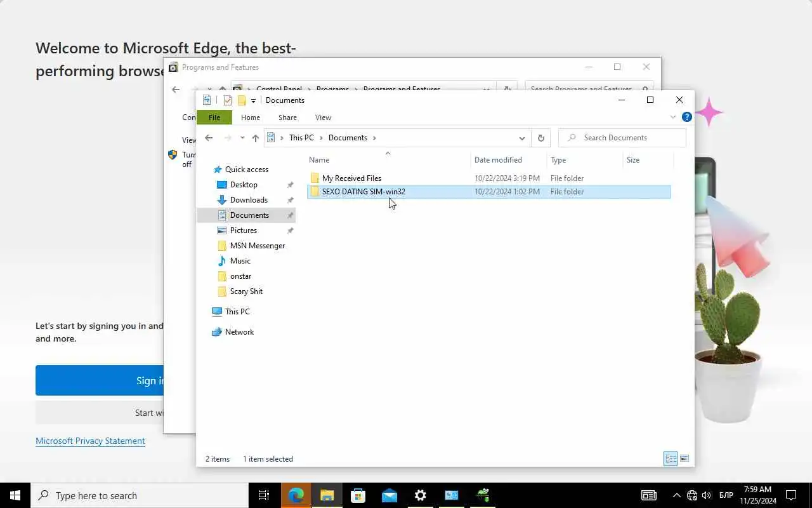The width and height of the screenshot is (812, 508).
Task: Open Pictures in the navigation pane
Action: tap(244, 231)
